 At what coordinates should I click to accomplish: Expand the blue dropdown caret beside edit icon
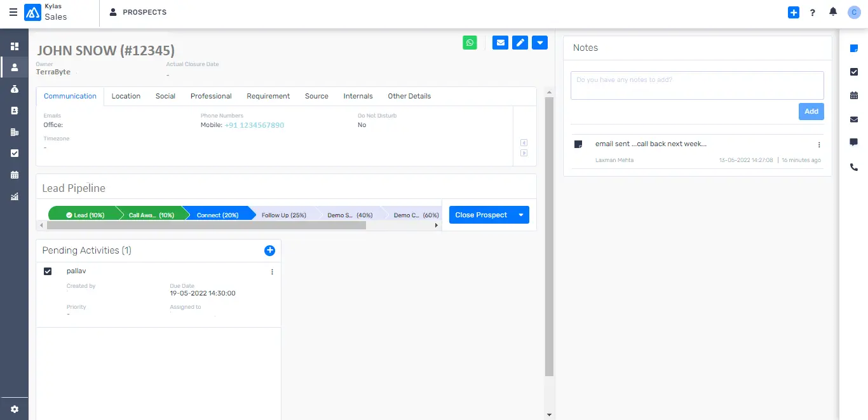point(539,42)
